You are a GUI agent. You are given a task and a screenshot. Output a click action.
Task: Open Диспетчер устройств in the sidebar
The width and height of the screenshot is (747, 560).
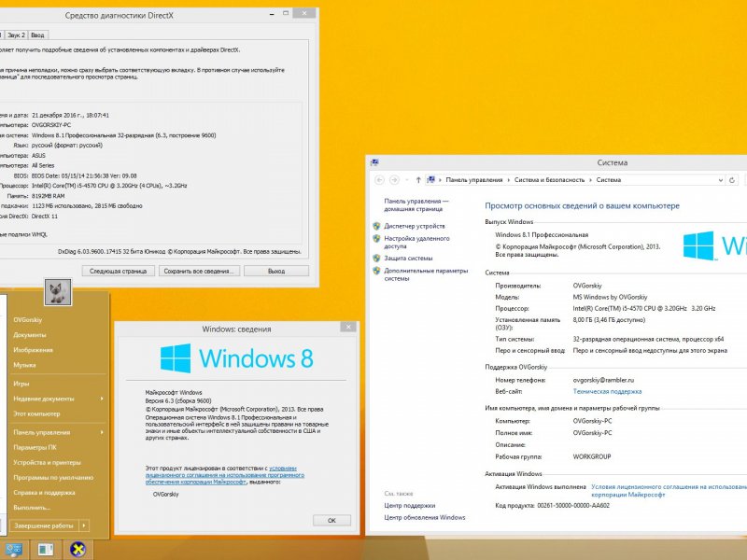tap(415, 226)
